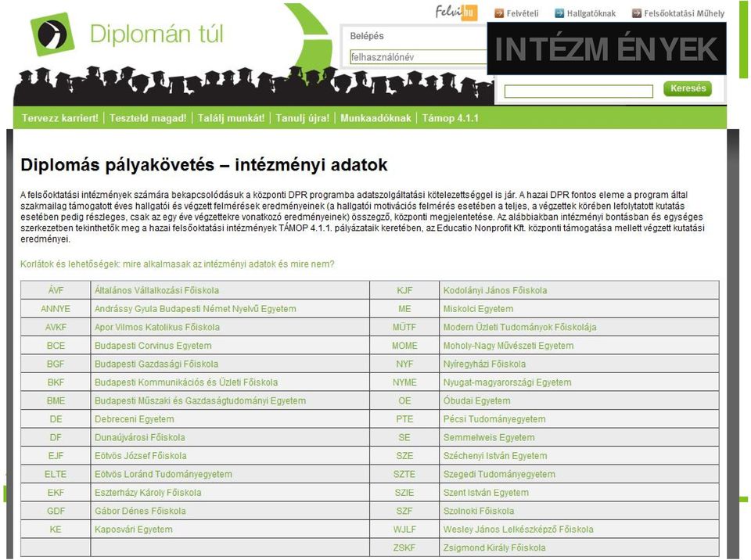
Task: Open the Támop 4.1.1 menu
Action: pyautogui.click(x=451, y=118)
